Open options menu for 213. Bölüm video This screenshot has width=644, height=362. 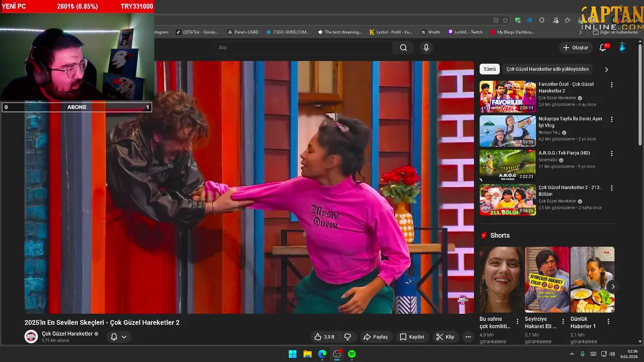[612, 188]
